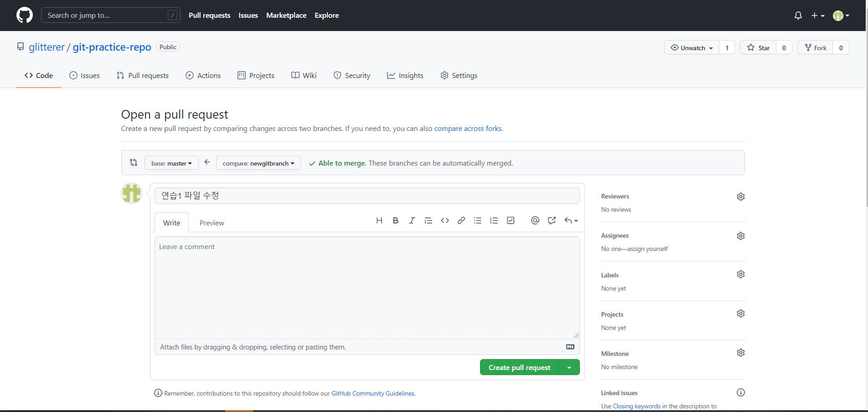Open Labels gear settings
Image resolution: width=868 pixels, height=412 pixels.
coord(741,274)
